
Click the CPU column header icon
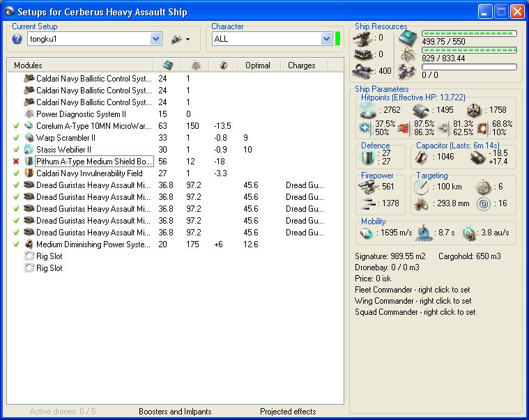pyautogui.click(x=167, y=65)
